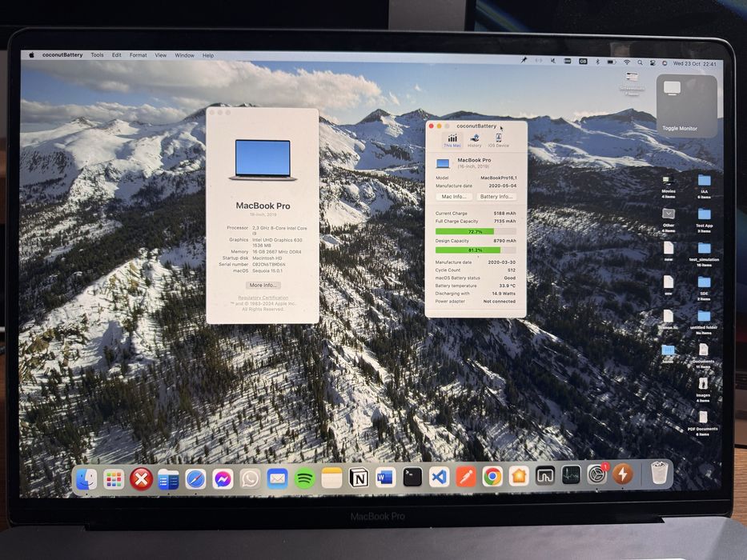Open Notes from the Dock
The image size is (747, 560).
[331, 478]
